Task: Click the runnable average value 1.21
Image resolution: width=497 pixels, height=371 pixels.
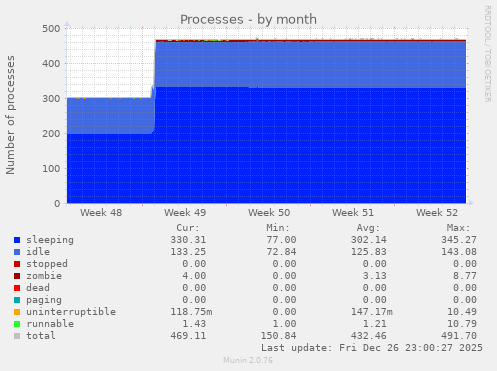Action: 375,324
